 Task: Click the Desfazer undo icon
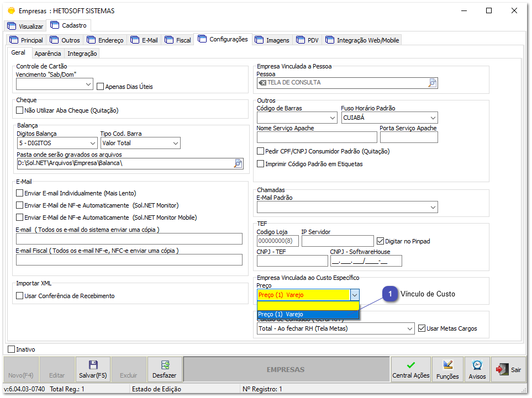tap(165, 365)
